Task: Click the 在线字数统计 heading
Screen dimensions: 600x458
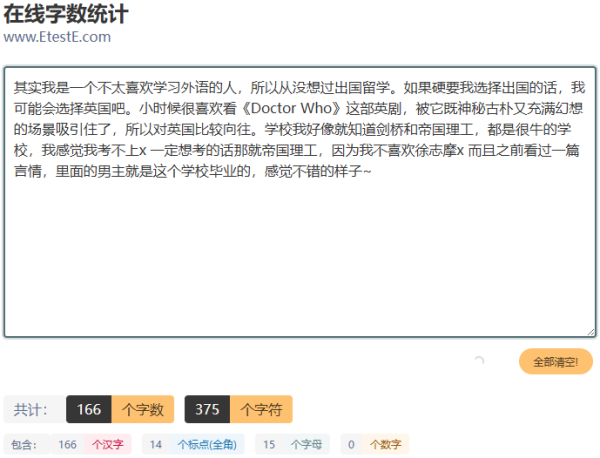Action: 65,14
